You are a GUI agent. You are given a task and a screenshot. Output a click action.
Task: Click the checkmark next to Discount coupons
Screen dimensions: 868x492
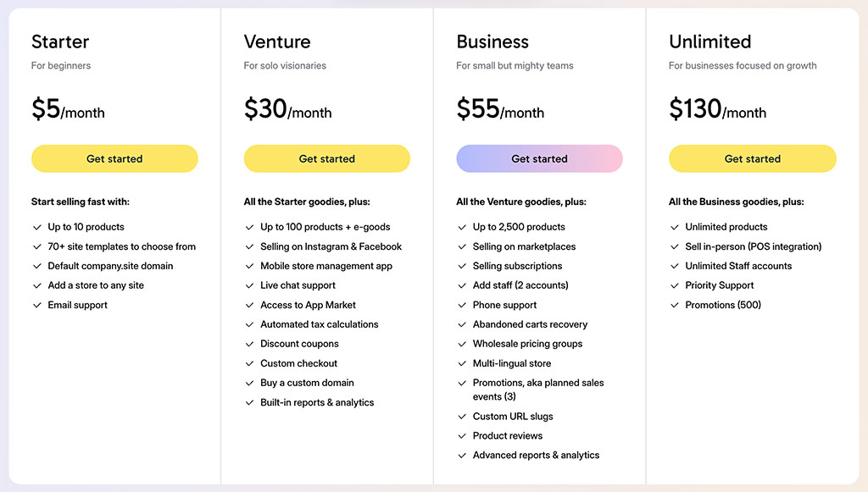click(248, 344)
